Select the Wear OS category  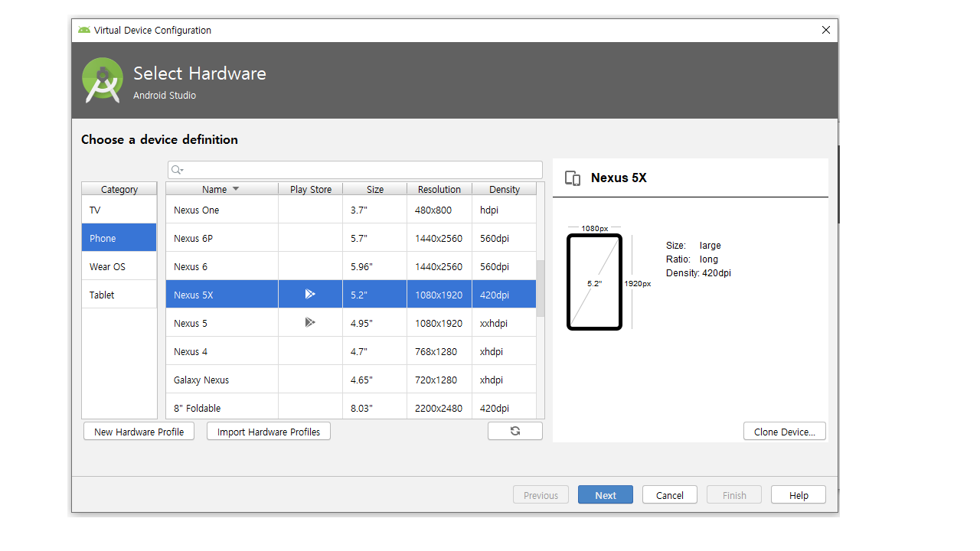coord(119,266)
